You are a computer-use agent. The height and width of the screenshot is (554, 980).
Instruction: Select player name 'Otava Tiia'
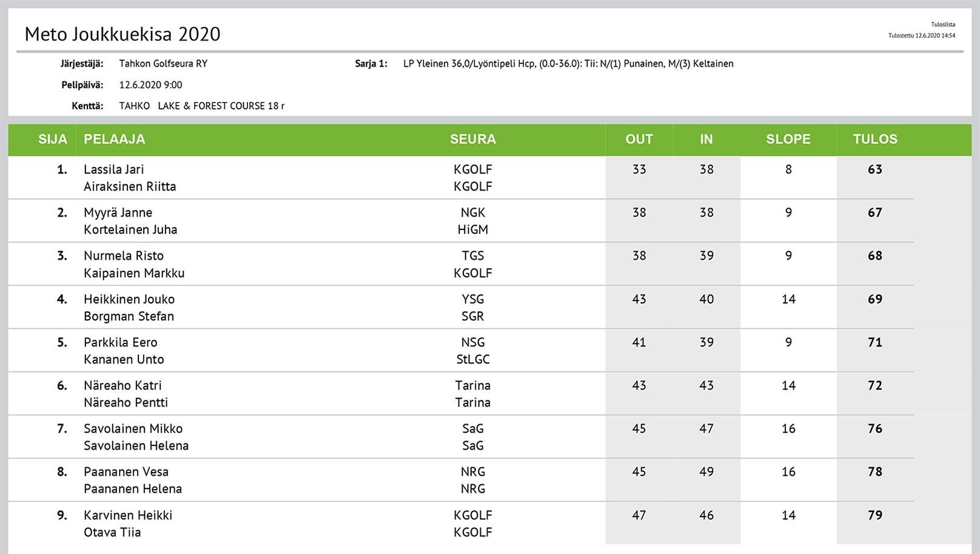112,532
